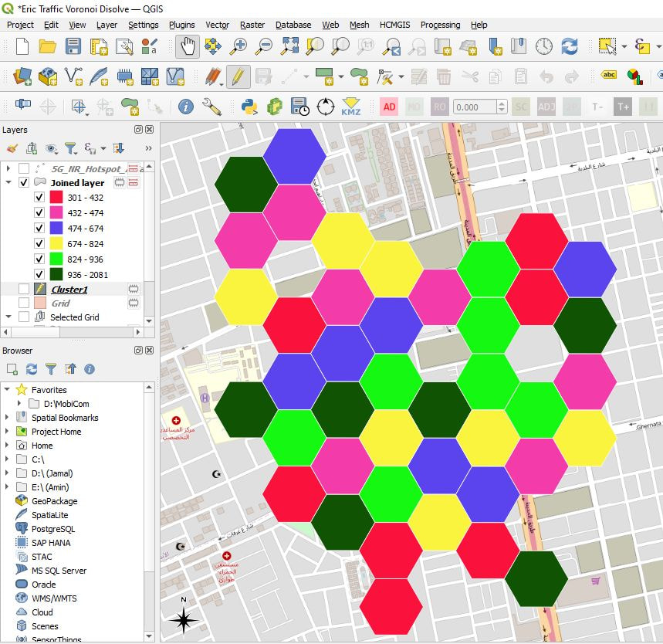Image resolution: width=663 pixels, height=644 pixels.
Task: Uncheck the 474 - 674 class checkbox
Action: [39, 229]
